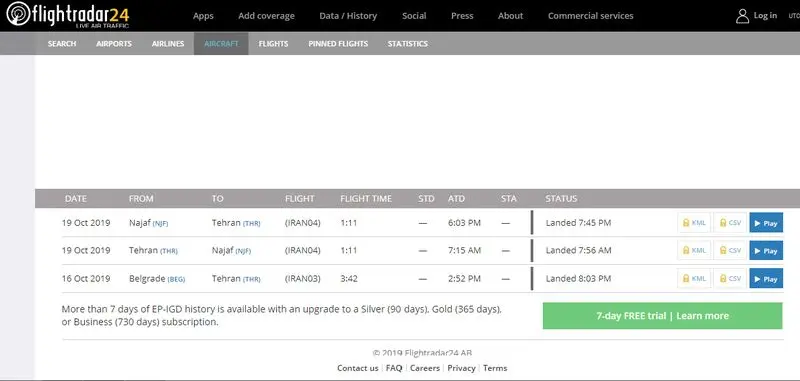Play the Najaf to Tehran flight
Screen dimensions: 800x381
[x=766, y=223]
